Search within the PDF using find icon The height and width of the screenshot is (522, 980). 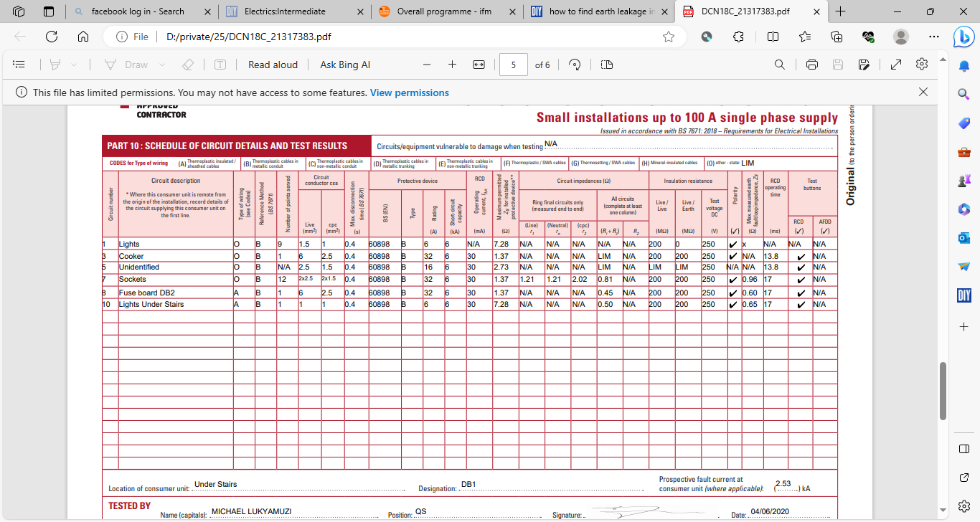780,65
